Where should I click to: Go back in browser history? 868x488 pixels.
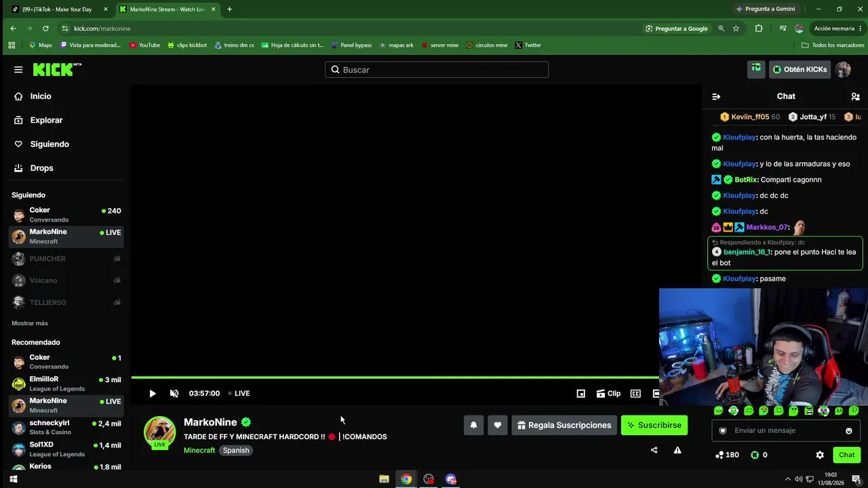click(x=13, y=28)
